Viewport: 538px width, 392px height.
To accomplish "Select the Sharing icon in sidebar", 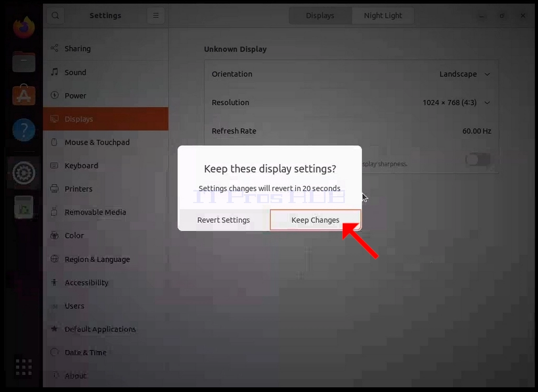I will coord(54,48).
